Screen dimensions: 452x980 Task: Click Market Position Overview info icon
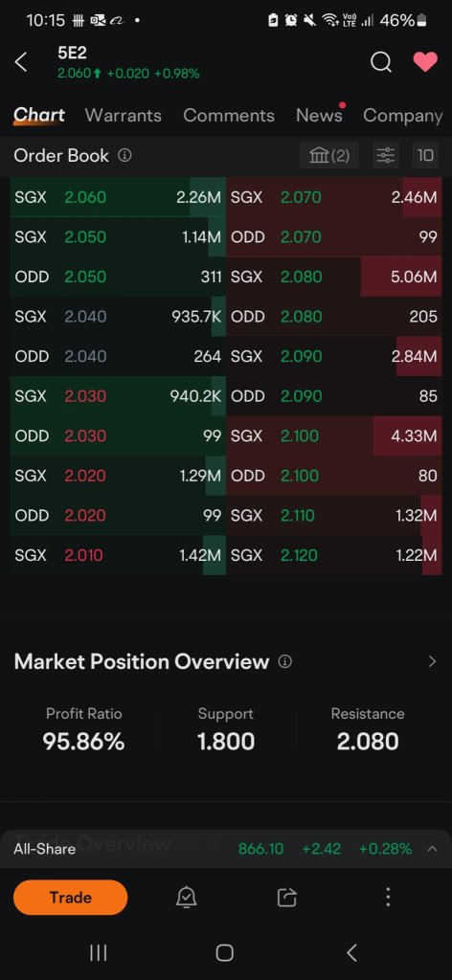point(284,661)
